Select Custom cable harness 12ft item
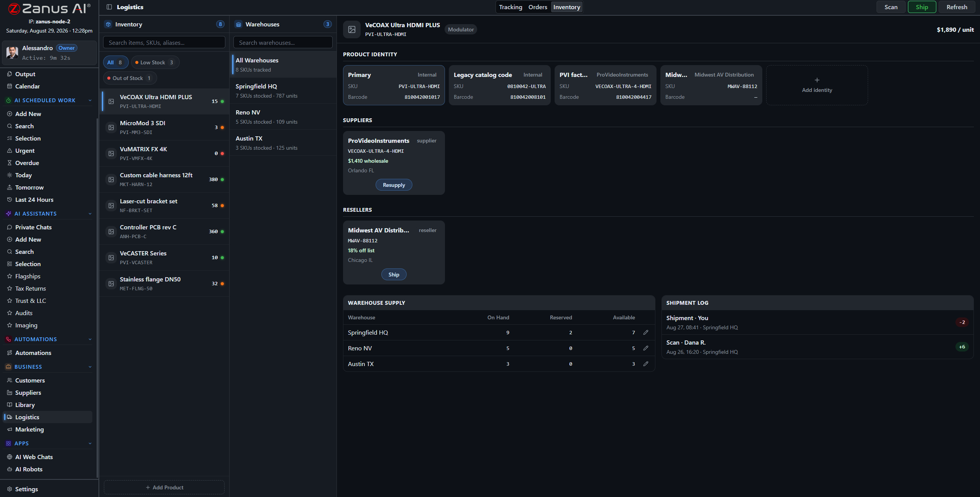 click(x=164, y=180)
